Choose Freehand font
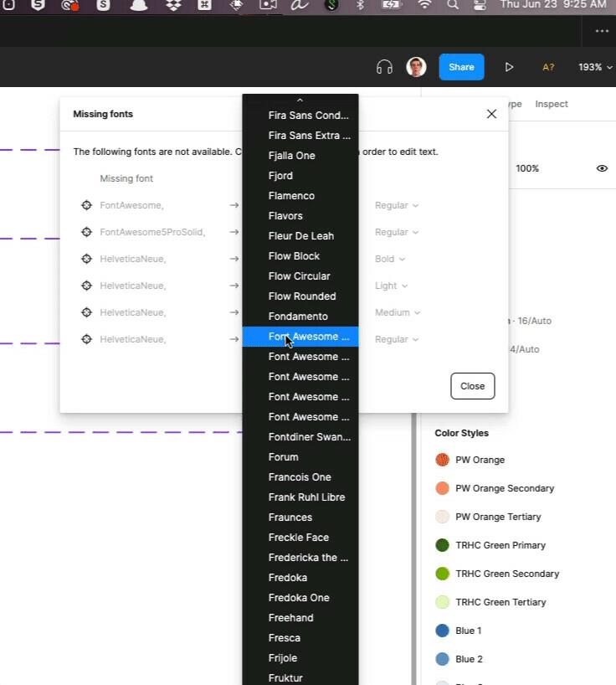The width and height of the screenshot is (616, 685). coord(300,618)
